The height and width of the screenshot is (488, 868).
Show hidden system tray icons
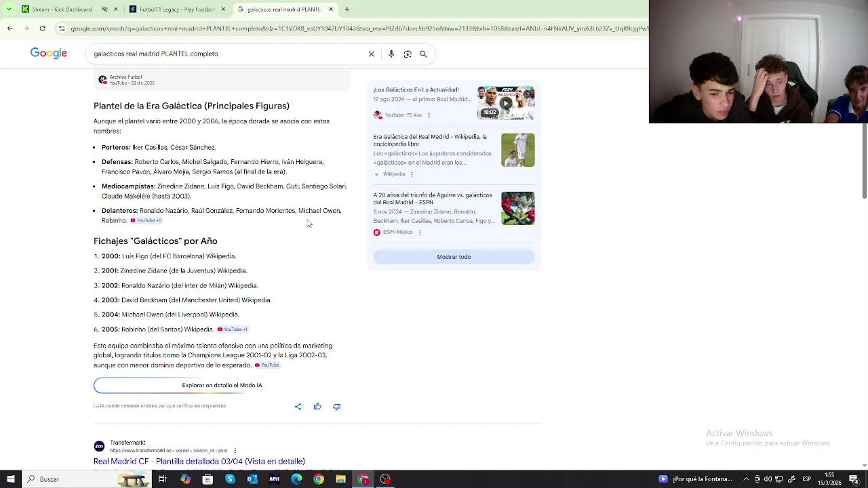[746, 479]
